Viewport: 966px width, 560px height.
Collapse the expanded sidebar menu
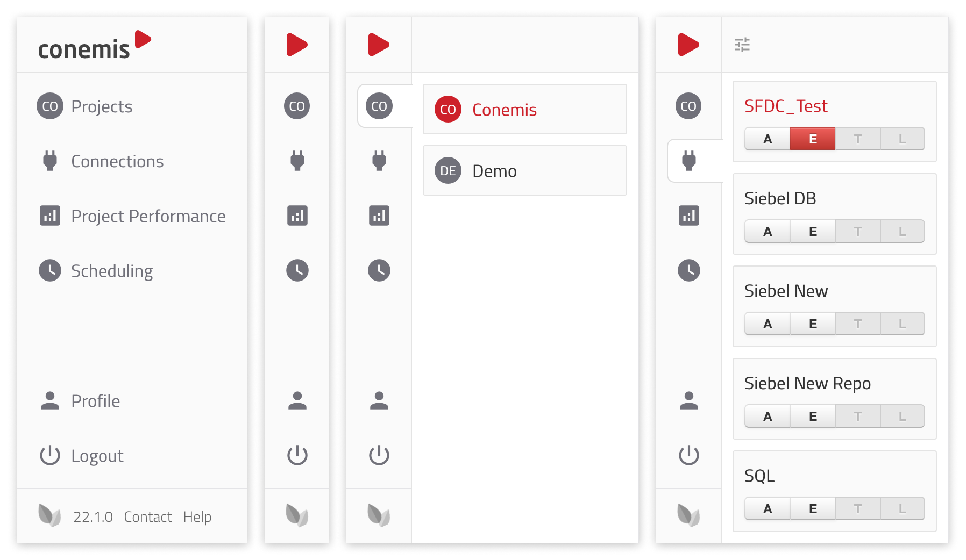click(x=297, y=45)
